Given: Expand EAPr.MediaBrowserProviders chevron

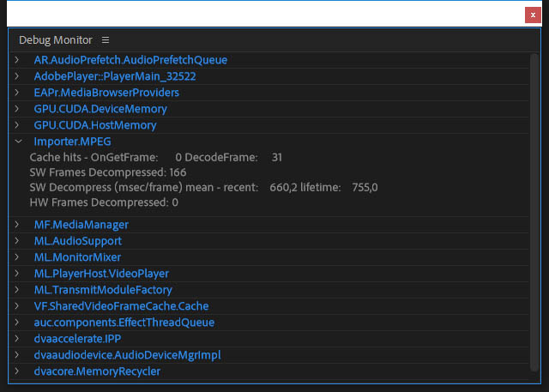Looking at the screenshot, I should tap(17, 93).
